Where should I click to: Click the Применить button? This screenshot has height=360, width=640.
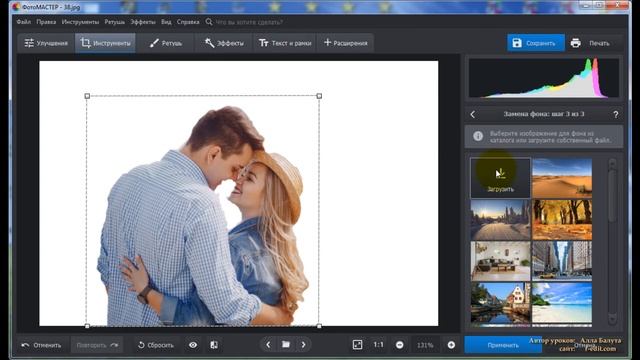click(x=503, y=345)
